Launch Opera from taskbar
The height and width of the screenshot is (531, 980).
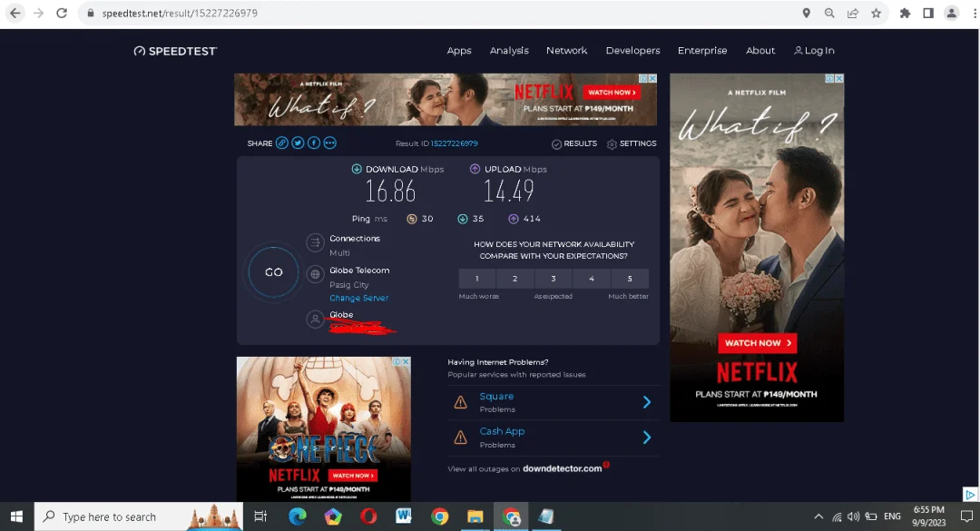pyautogui.click(x=368, y=516)
